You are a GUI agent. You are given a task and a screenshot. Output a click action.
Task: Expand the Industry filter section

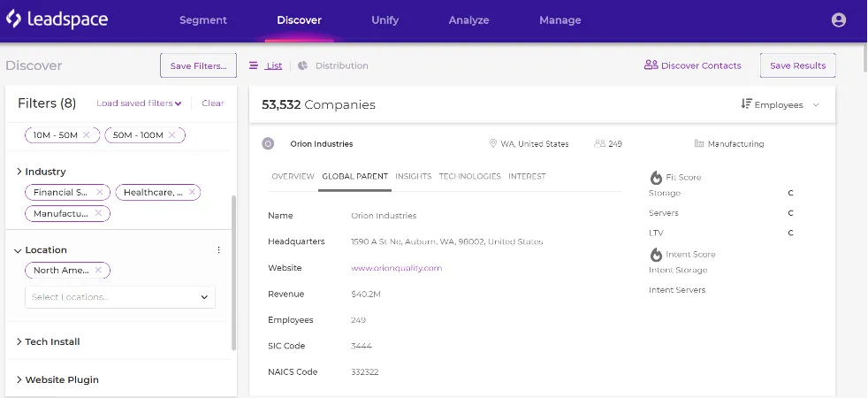(19, 172)
